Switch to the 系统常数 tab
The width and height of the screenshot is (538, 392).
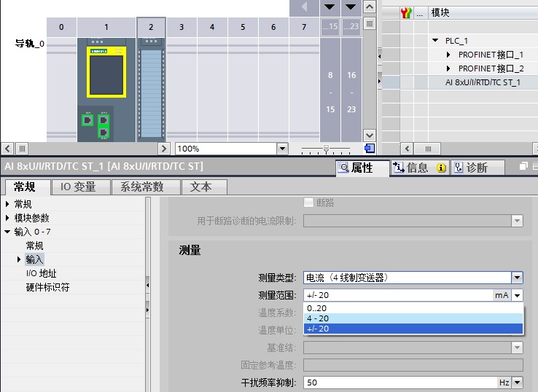point(146,187)
